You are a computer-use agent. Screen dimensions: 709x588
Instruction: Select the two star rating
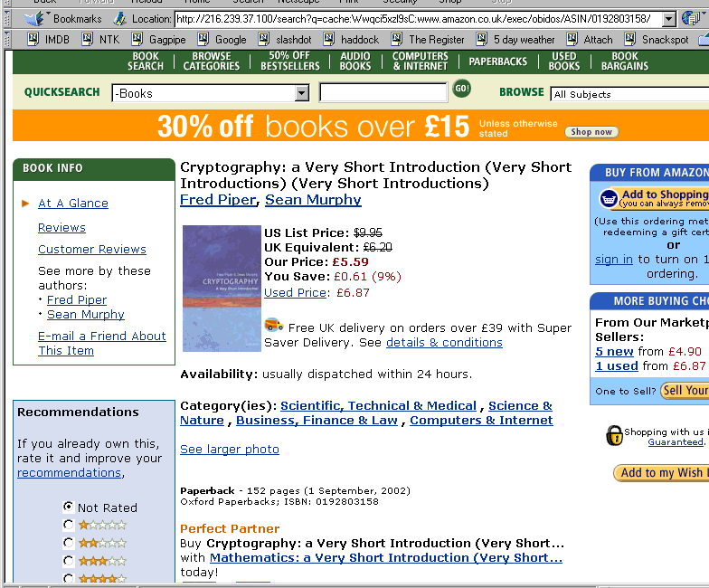[x=69, y=543]
